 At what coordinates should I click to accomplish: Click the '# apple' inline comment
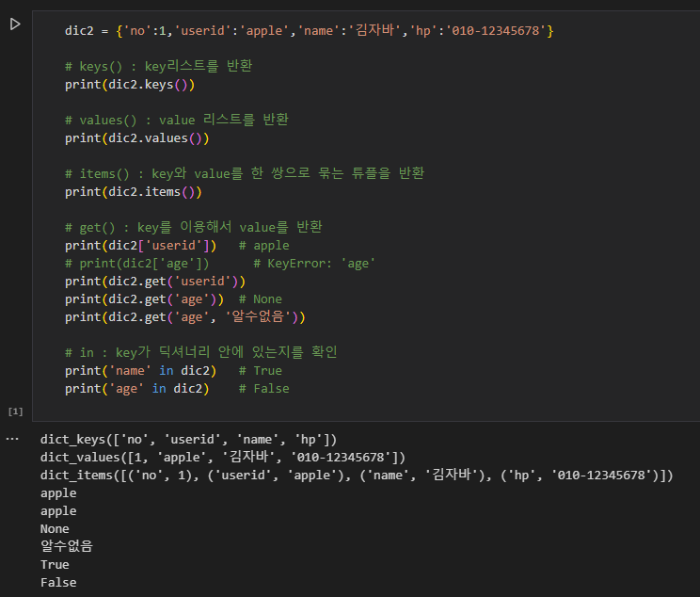pos(263,246)
